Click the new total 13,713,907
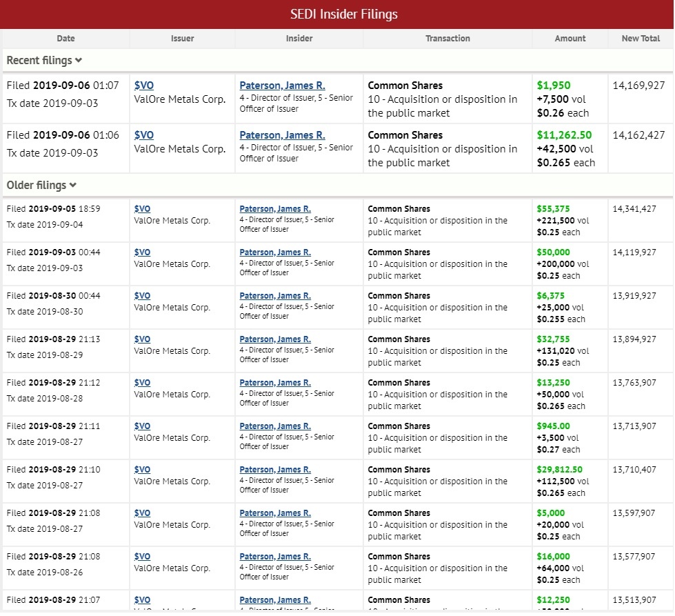This screenshot has height=616, width=675. coord(634,426)
